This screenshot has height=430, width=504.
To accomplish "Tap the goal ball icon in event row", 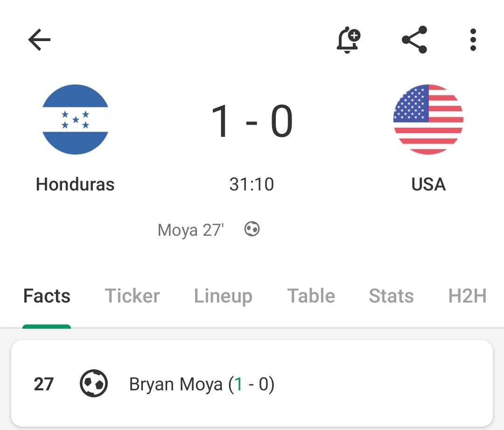I will [93, 383].
